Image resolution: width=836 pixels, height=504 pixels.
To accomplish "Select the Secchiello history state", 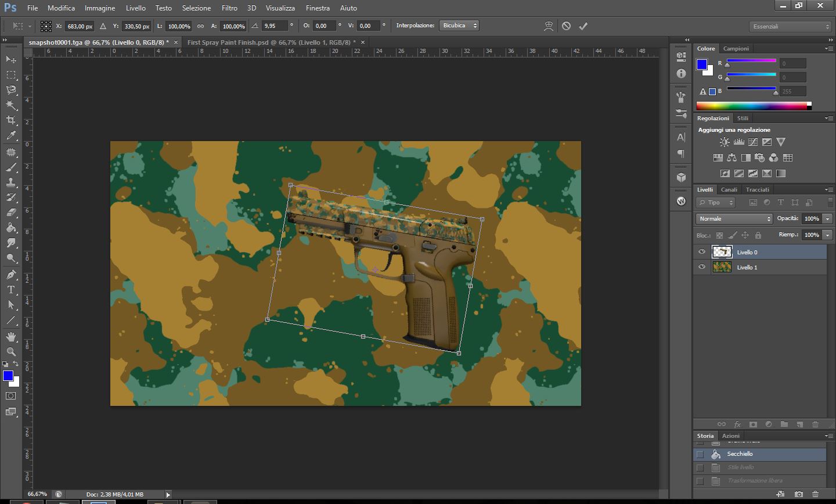I will pyautogui.click(x=740, y=454).
